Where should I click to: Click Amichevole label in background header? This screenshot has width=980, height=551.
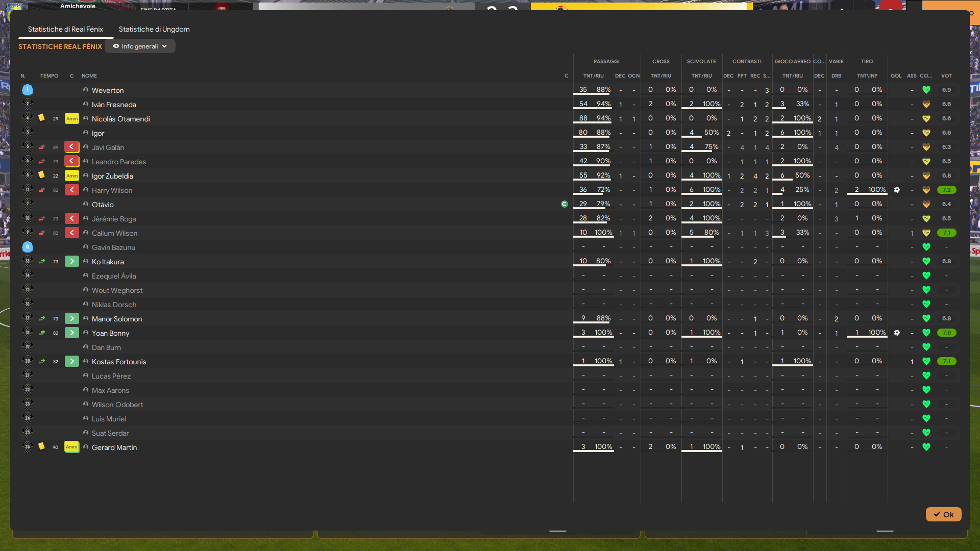pyautogui.click(x=78, y=6)
